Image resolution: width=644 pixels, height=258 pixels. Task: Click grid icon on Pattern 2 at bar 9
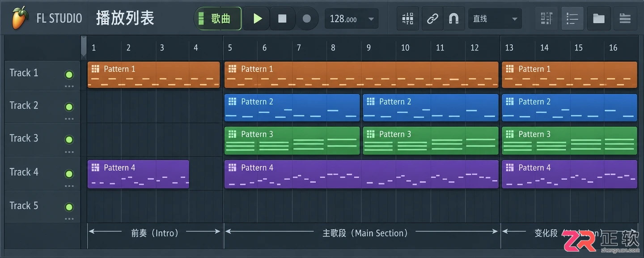click(x=370, y=101)
